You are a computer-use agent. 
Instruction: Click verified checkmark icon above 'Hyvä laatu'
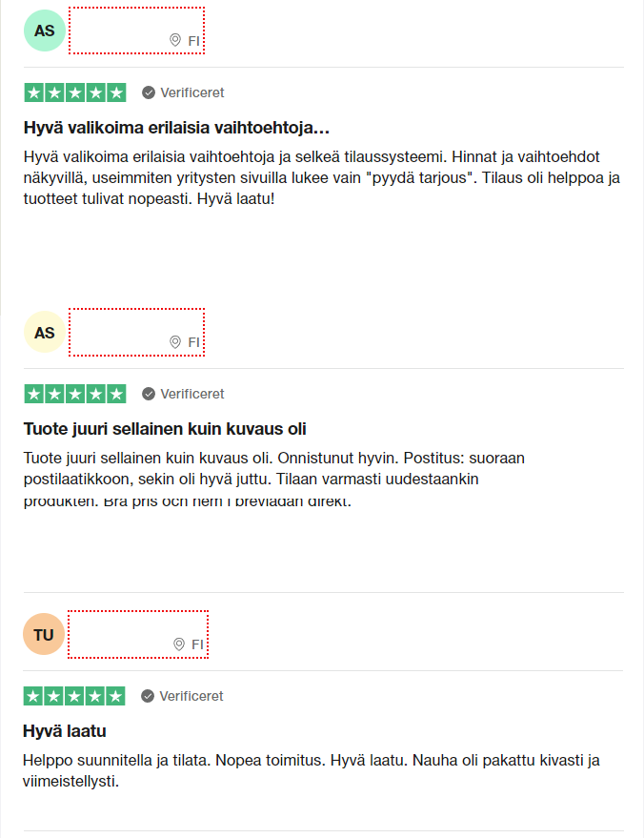click(148, 696)
